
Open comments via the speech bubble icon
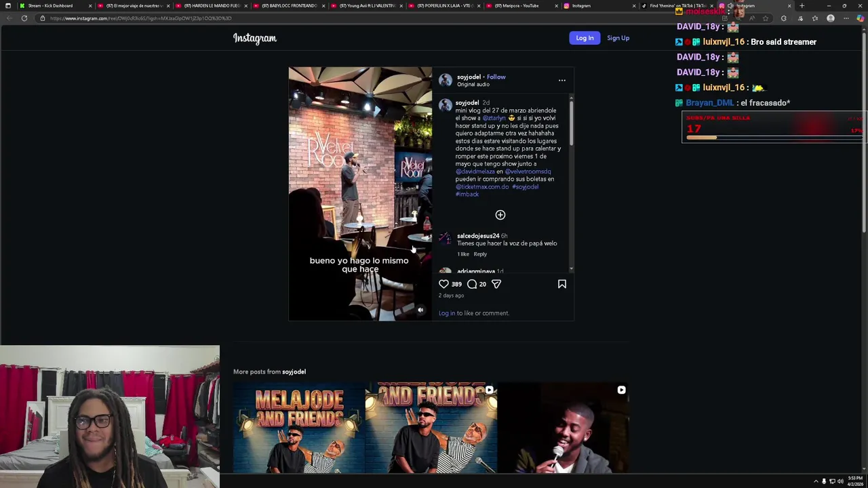(x=472, y=284)
